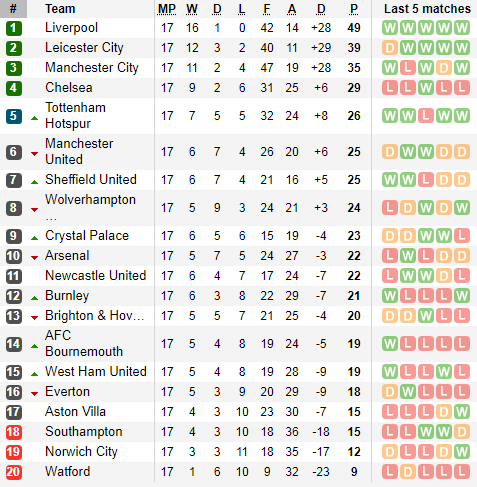Click Watford's red rank 20 badge
This screenshot has height=487, width=477.
point(14,472)
